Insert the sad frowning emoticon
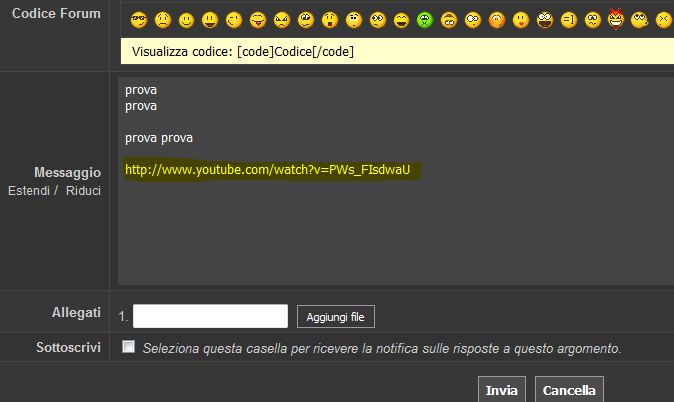 tap(163, 20)
